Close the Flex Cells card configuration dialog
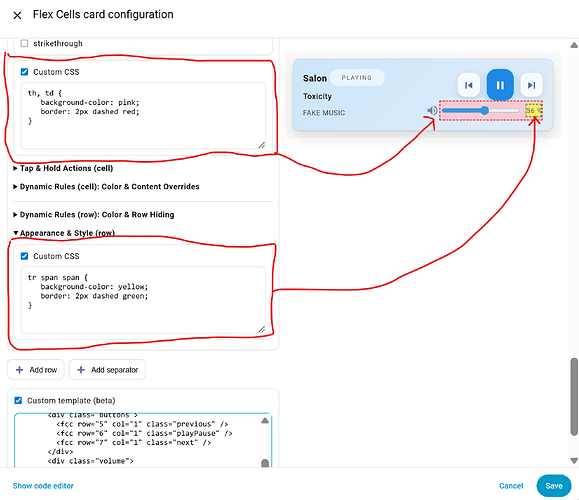The width and height of the screenshot is (579, 500). click(x=17, y=15)
